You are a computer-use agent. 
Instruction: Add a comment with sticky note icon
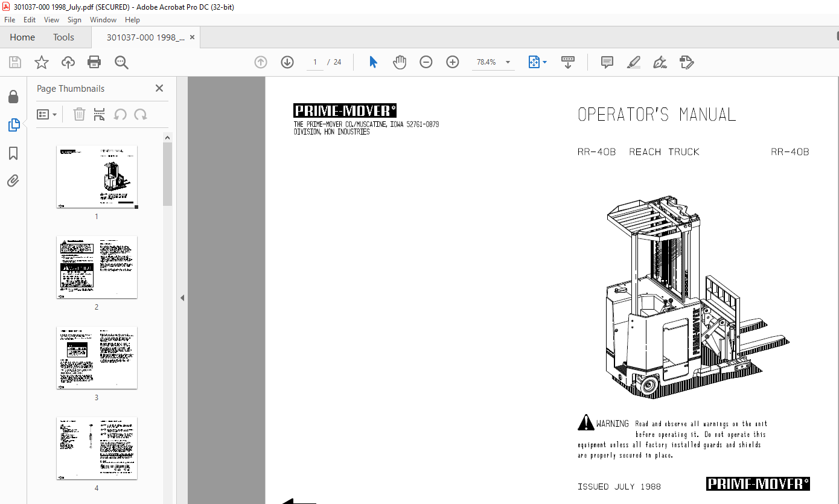607,62
